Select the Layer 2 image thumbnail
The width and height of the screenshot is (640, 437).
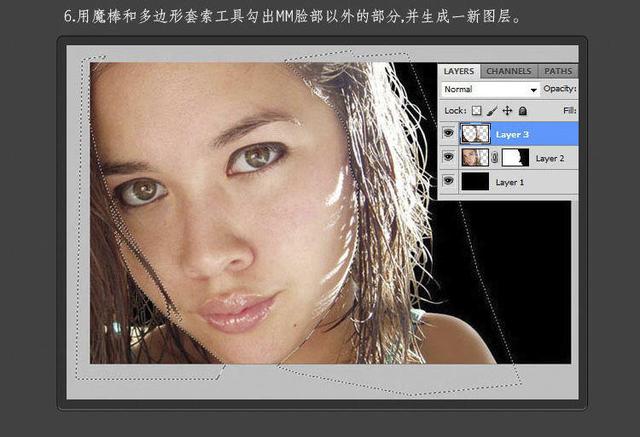pos(475,157)
